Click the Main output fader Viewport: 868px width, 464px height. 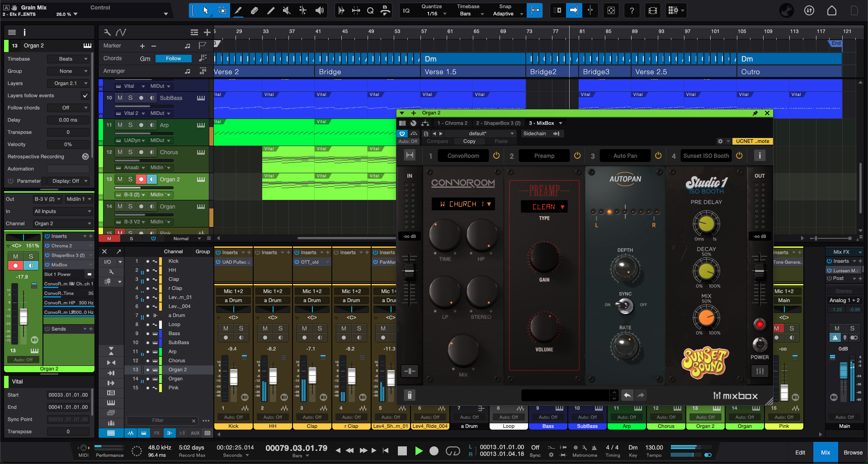pyautogui.click(x=844, y=371)
